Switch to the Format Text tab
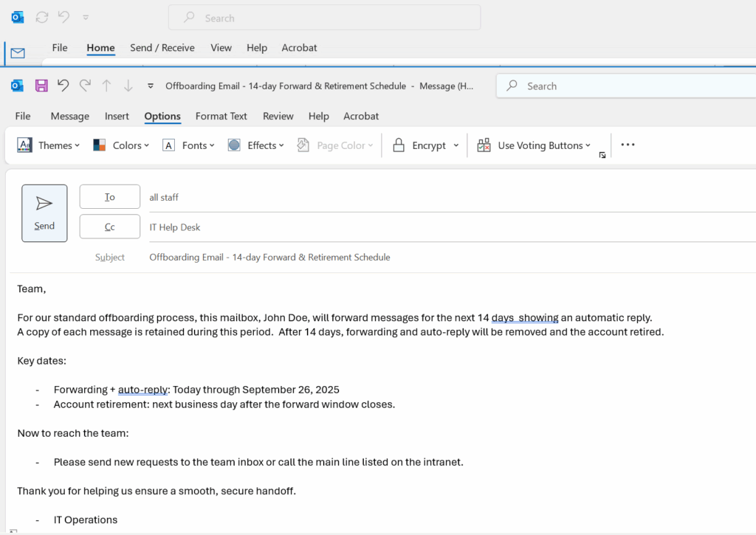The height and width of the screenshot is (535, 756). 221,116
